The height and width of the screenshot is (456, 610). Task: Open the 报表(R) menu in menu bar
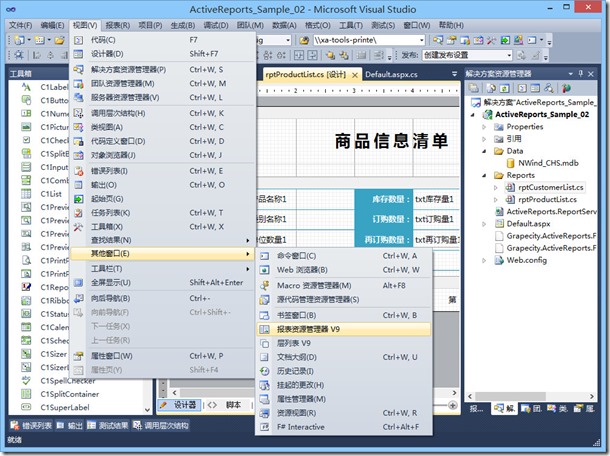coord(117,25)
